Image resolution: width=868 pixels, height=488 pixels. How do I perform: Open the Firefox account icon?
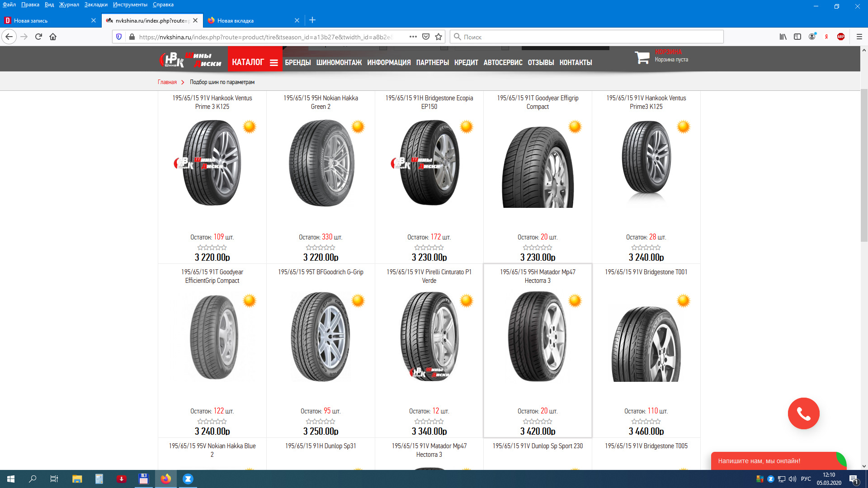point(812,37)
